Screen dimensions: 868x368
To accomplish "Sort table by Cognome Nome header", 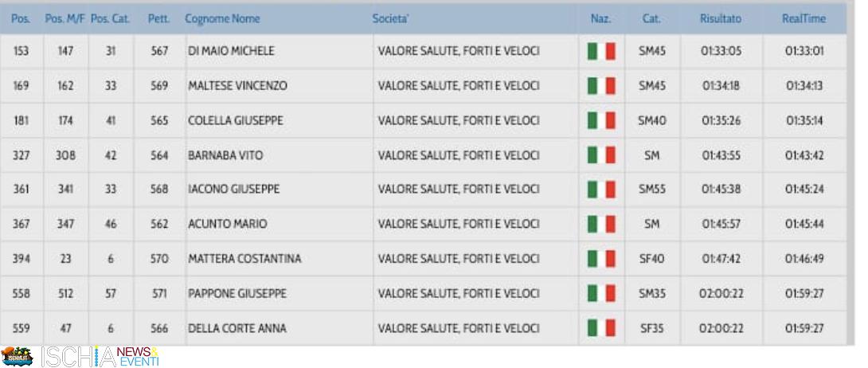I will pos(222,18).
